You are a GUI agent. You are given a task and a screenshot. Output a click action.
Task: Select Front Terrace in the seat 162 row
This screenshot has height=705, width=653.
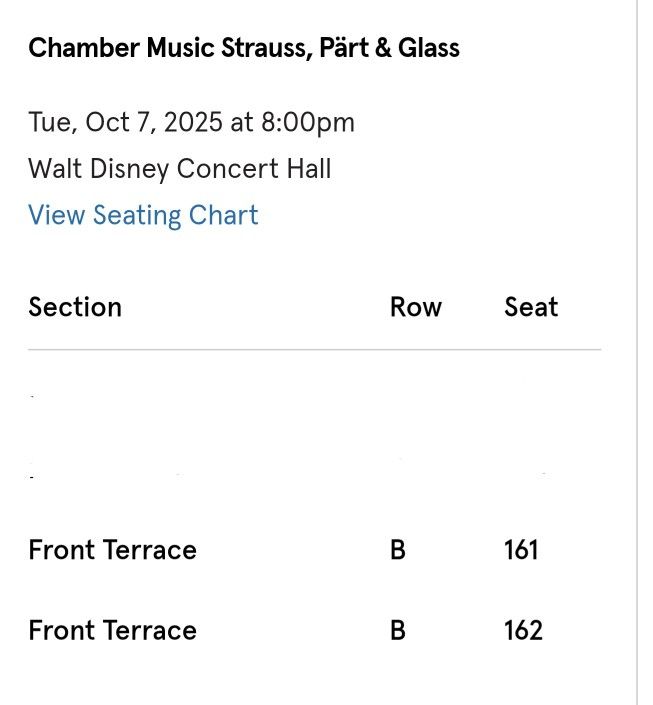(x=112, y=631)
